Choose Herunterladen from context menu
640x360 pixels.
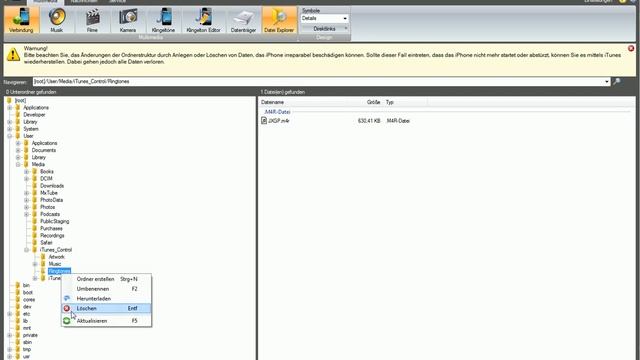pos(107,299)
